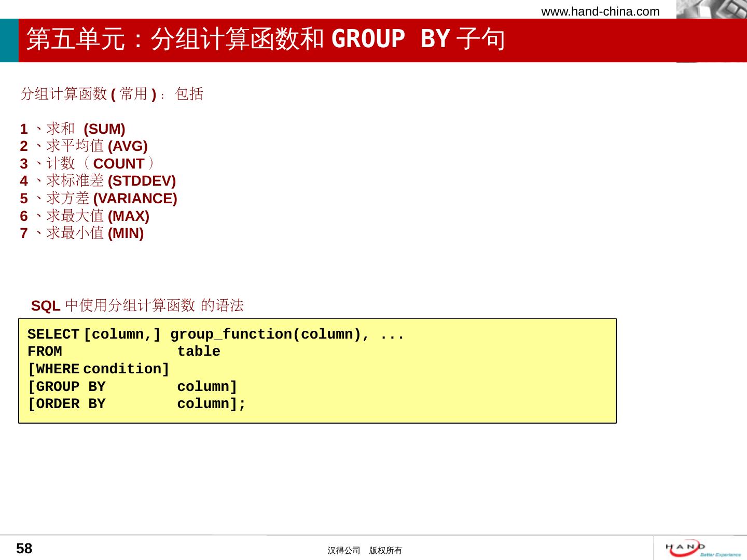Click the HAND Better Experience logo
The width and height of the screenshot is (747, 560).
(x=703, y=548)
